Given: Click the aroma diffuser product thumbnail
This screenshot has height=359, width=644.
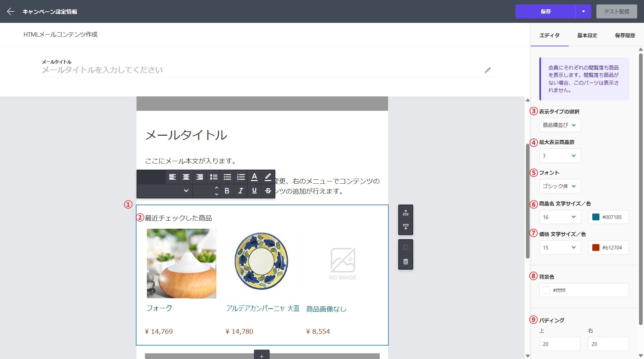Looking at the screenshot, I should point(181,263).
